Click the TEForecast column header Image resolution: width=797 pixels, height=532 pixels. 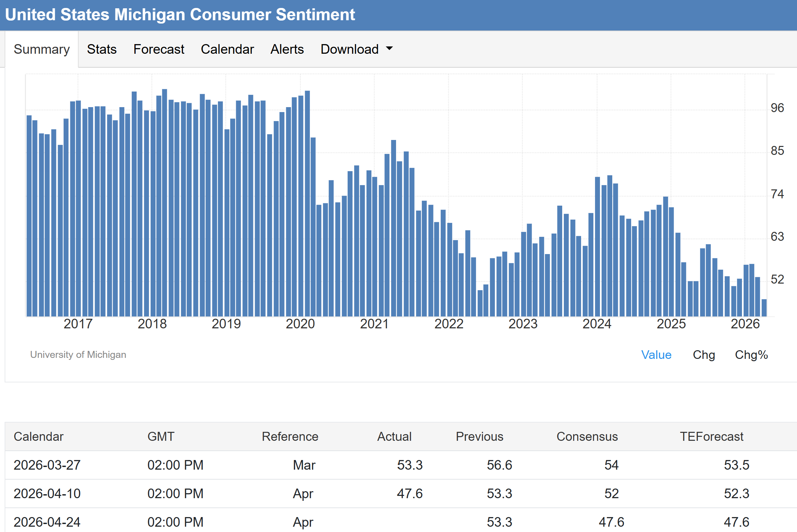711,436
